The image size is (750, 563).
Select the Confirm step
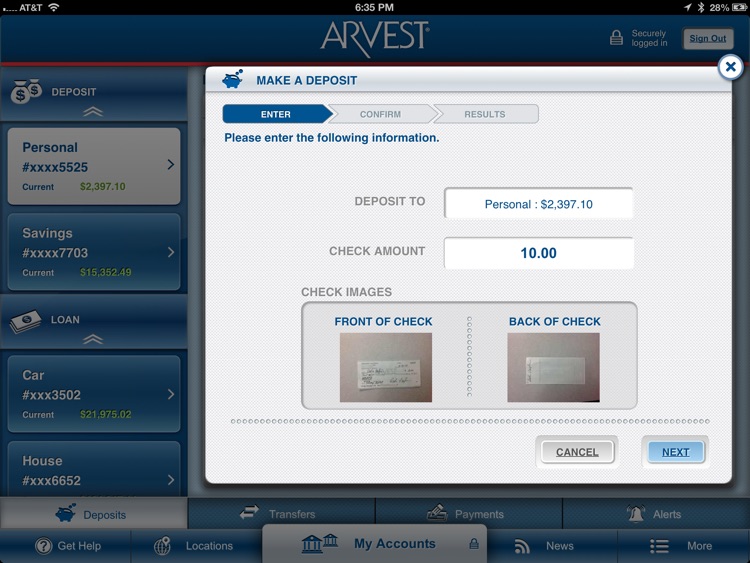tap(382, 114)
